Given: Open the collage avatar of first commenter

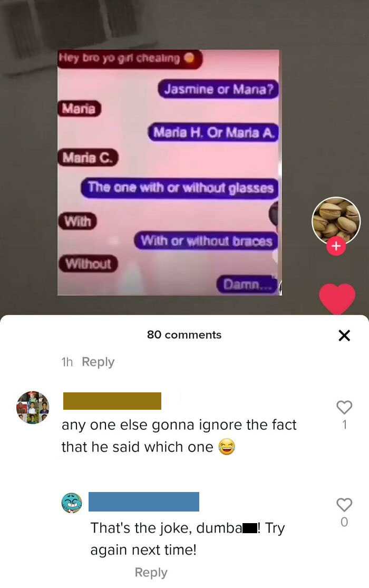Looking at the screenshot, I should tap(33, 407).
